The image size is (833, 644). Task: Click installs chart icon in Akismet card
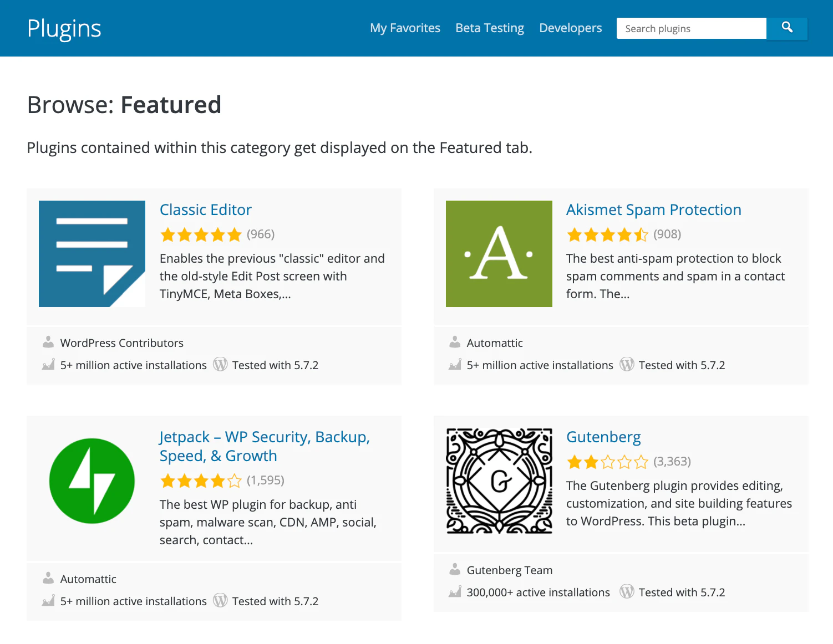(x=455, y=365)
